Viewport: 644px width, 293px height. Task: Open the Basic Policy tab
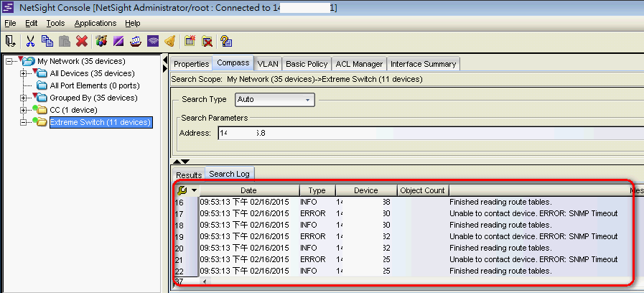point(307,64)
